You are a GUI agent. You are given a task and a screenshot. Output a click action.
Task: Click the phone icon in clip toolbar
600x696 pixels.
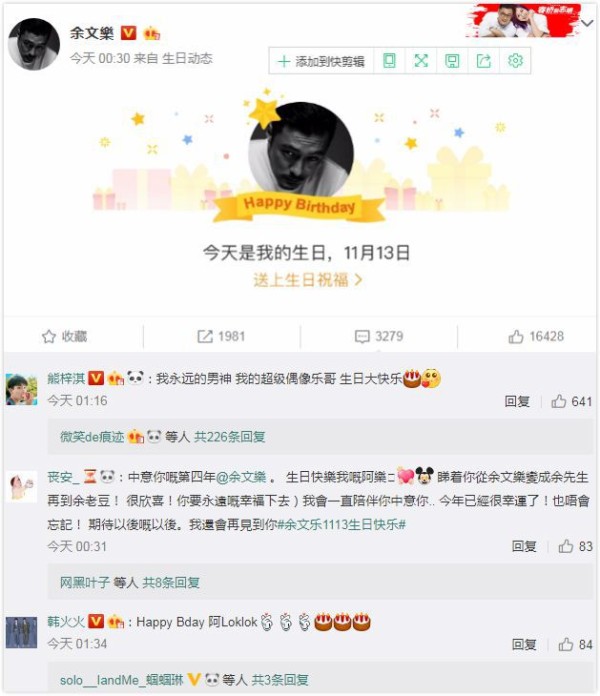pyautogui.click(x=389, y=61)
